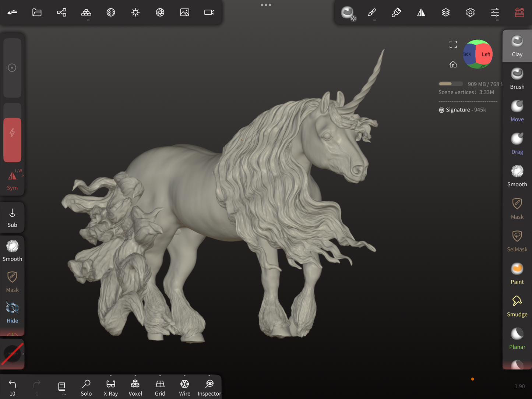
Task: Expand the Voxel remesh options
Action: coord(135,376)
